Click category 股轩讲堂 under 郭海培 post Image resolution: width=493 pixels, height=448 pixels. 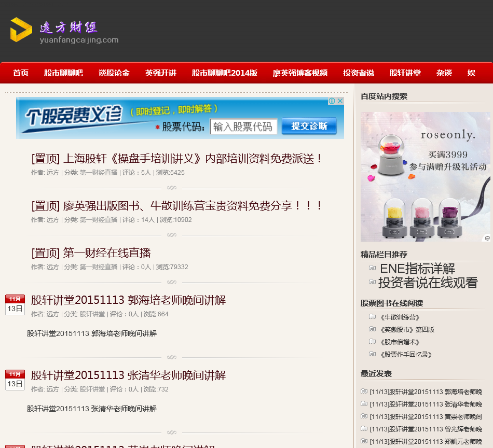[92, 314]
